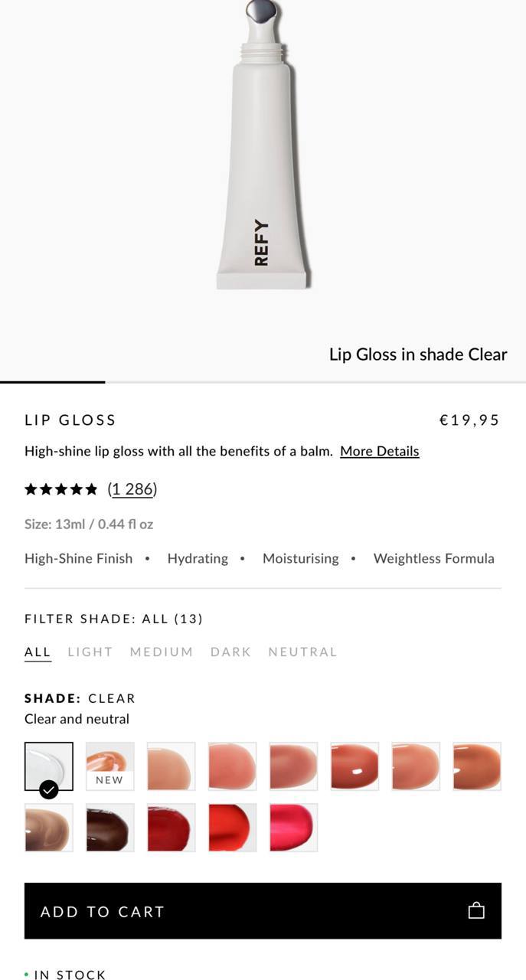Click the five-star rating icons

coord(61,489)
